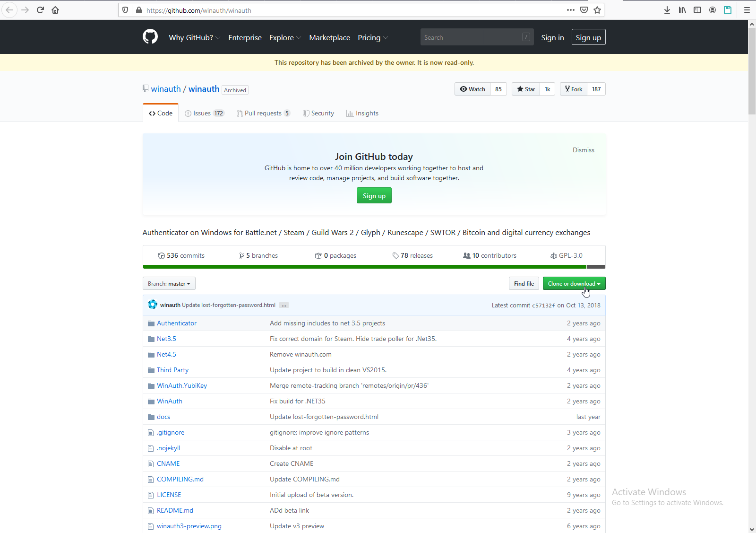Click the contributors people icon
This screenshot has height=533, width=756.
coord(467,256)
